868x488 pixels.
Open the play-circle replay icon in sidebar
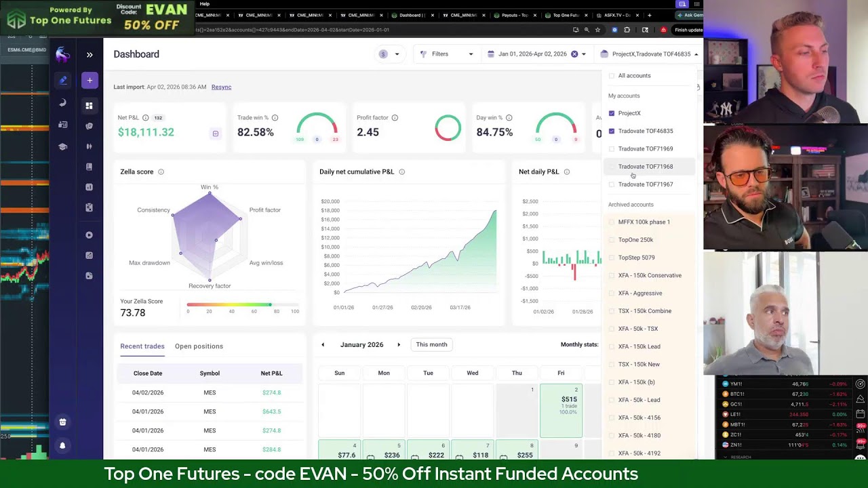(89, 235)
